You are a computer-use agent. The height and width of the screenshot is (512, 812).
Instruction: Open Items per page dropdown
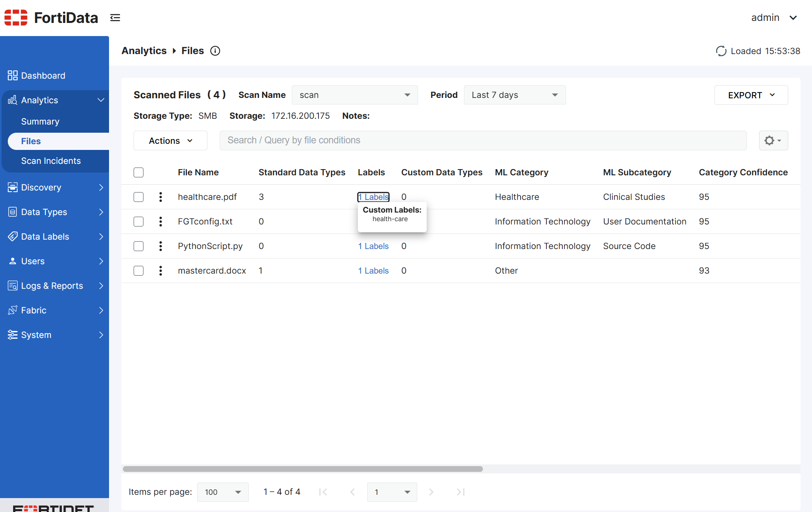(x=223, y=492)
